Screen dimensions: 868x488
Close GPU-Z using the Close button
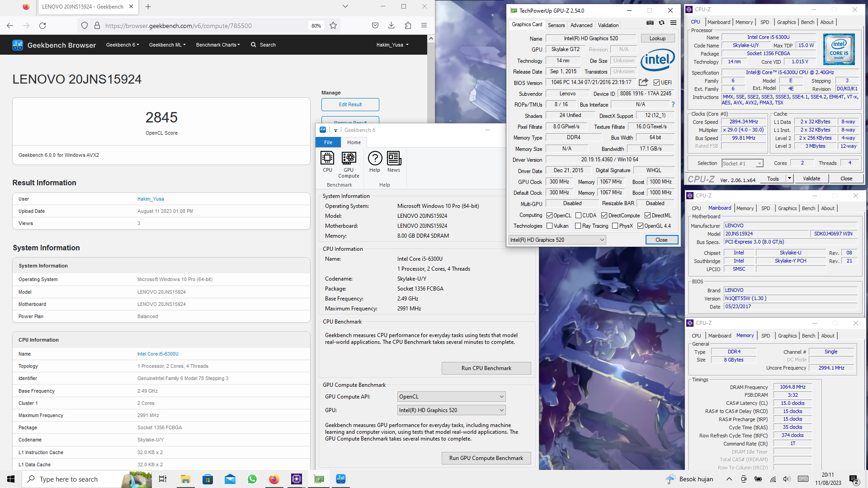coord(661,240)
